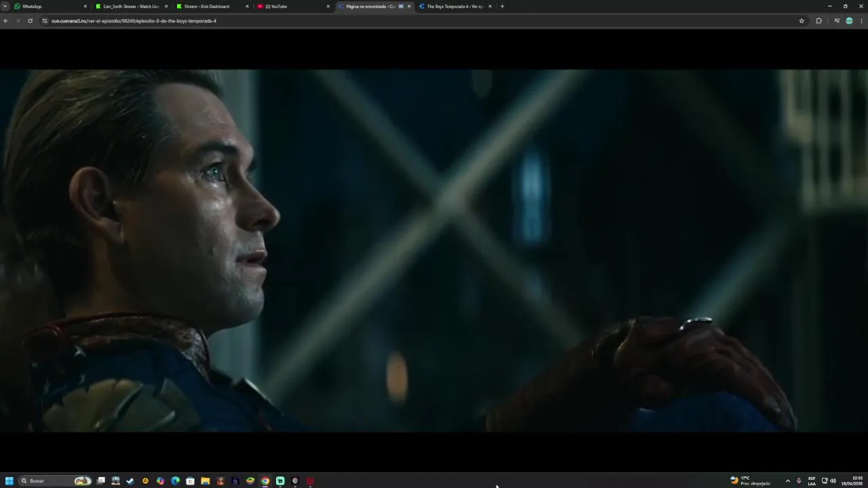Open the weather widget showing 17°C

[x=750, y=481]
